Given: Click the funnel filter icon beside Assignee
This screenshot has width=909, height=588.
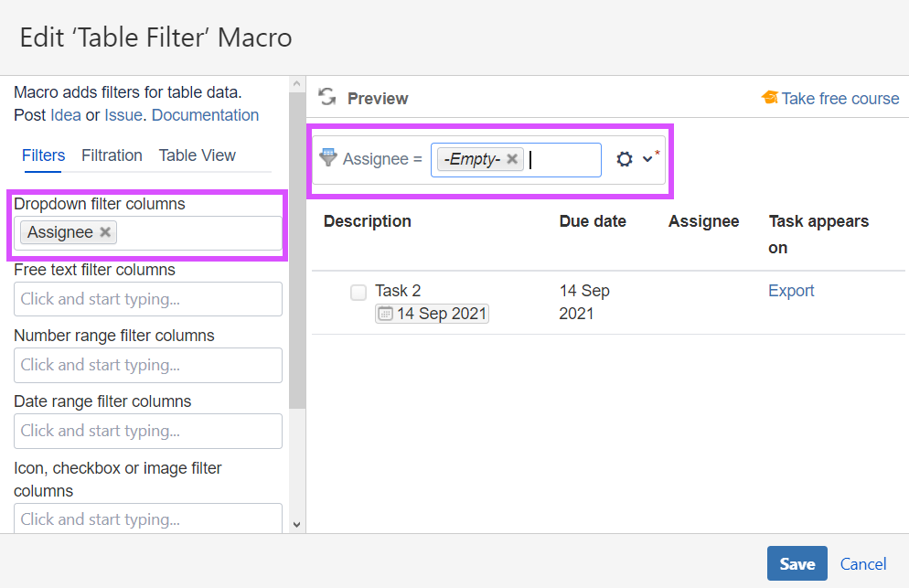Looking at the screenshot, I should point(328,157).
